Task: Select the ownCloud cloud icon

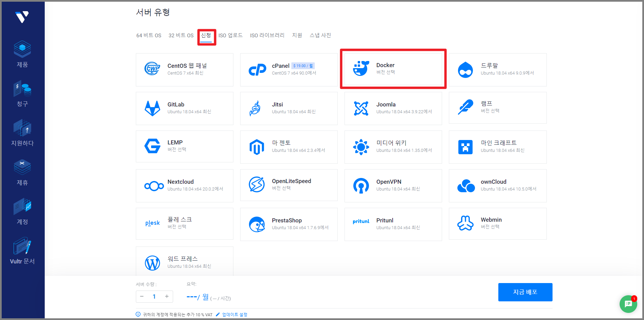Action: pos(466,186)
